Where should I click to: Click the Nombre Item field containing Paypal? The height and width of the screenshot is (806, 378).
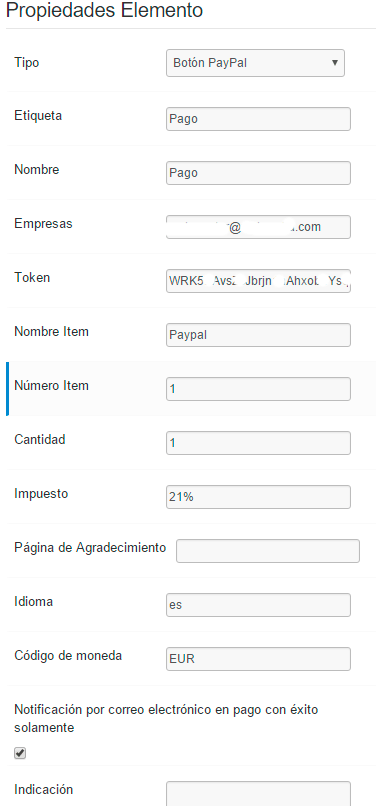pyautogui.click(x=258, y=335)
